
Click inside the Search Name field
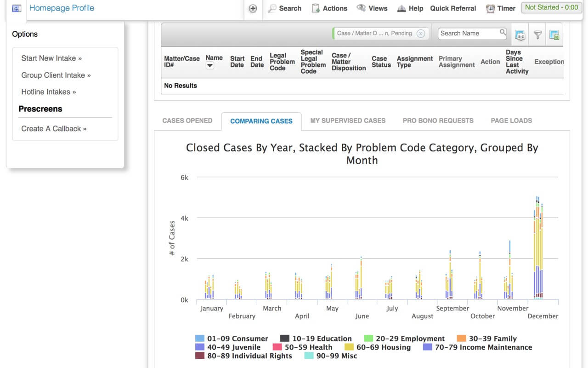469,33
